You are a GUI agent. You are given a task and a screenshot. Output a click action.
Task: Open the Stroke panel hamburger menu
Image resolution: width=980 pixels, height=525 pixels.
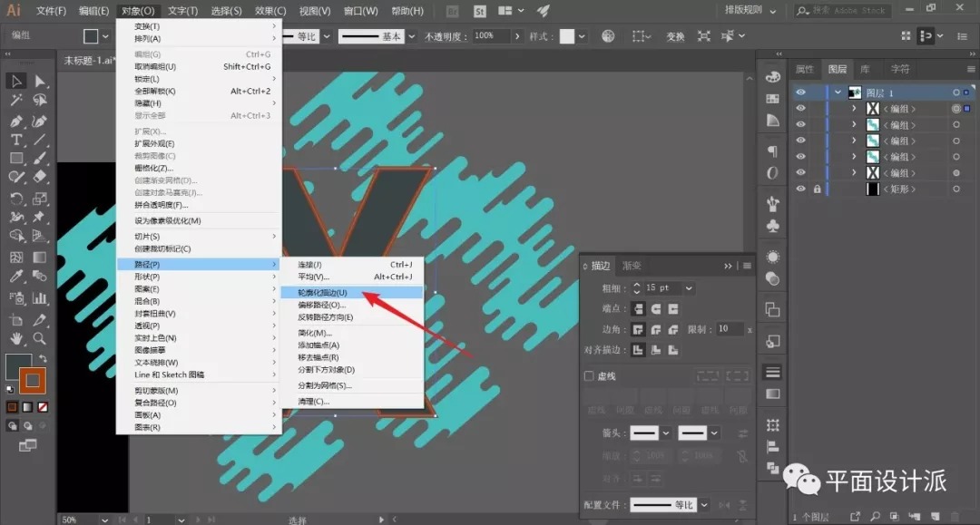tap(747, 266)
